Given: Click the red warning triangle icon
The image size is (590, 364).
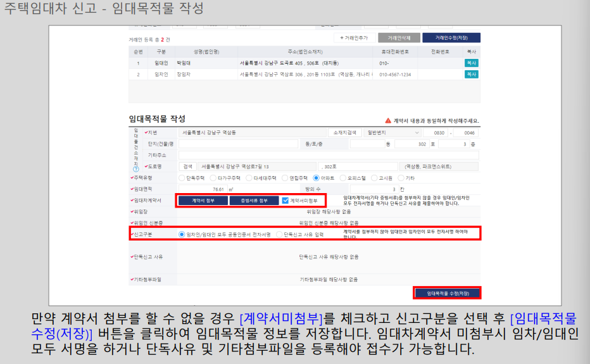Looking at the screenshot, I should click(388, 120).
